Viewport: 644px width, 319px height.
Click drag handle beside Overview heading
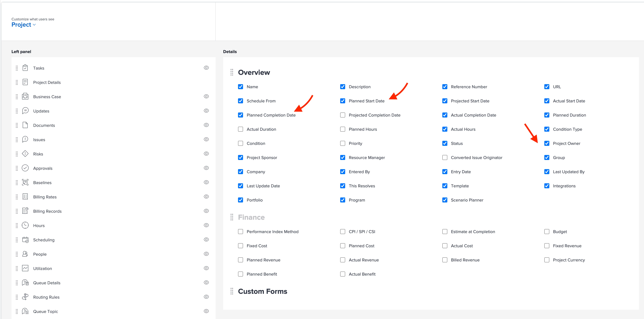232,72
